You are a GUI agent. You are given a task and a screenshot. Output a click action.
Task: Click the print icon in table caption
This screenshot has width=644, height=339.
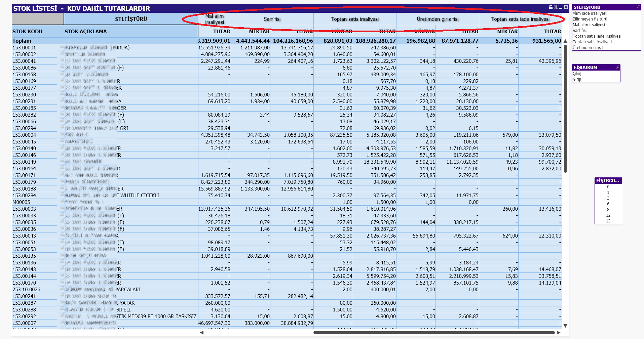click(x=551, y=7)
